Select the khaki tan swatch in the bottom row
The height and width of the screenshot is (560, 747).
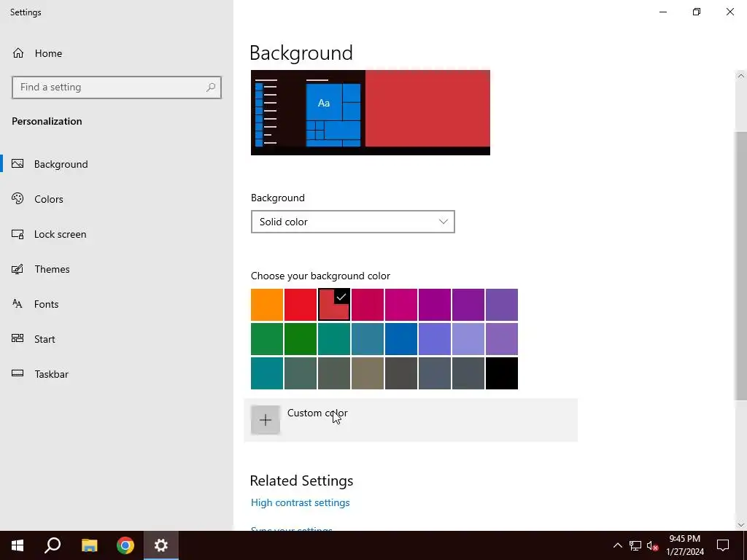368,373
